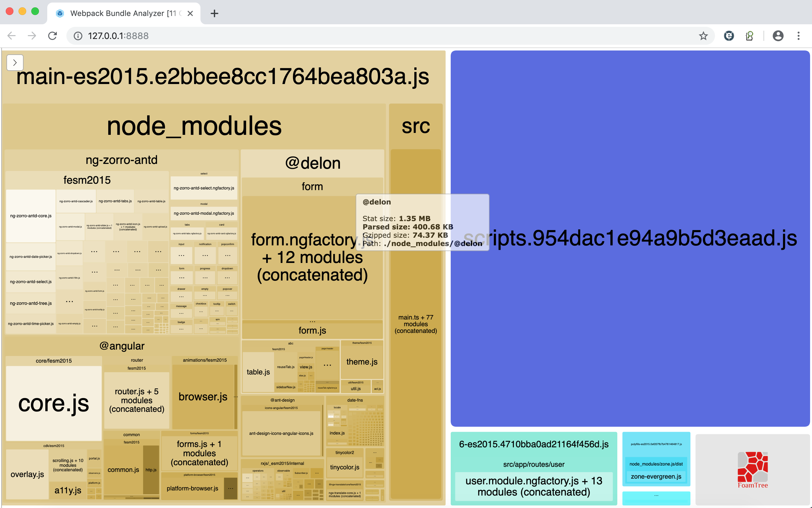The image size is (812, 508).
Task: Select the 6-es2015.4710bba0ad21164f456d.js bundle
Action: [x=533, y=444]
